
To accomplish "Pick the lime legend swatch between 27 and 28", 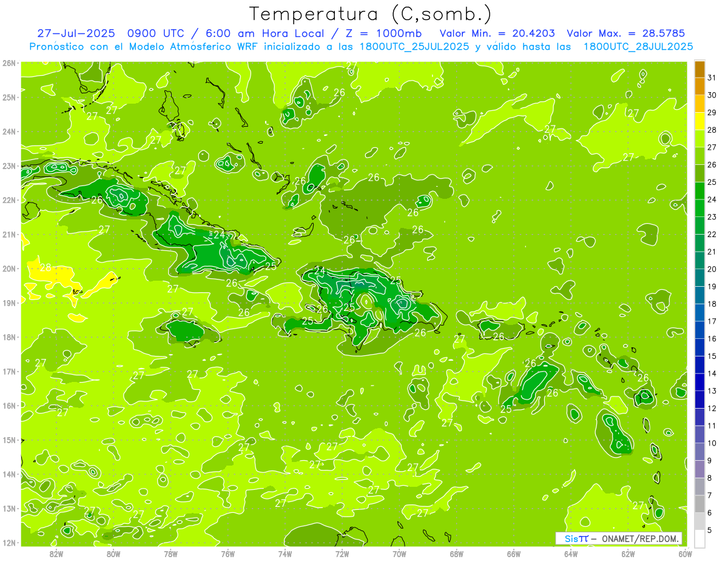I will pos(699,138).
